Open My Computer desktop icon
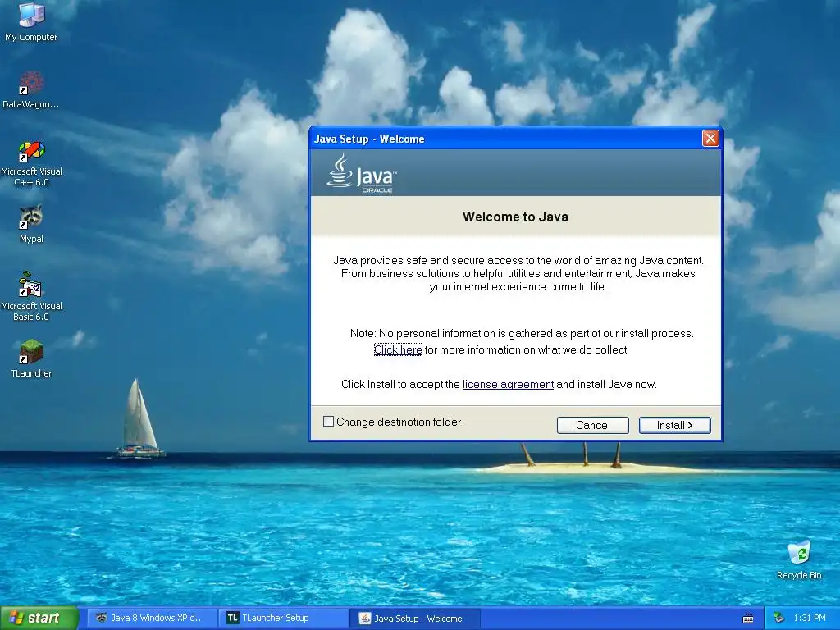The image size is (840, 630). coord(31,21)
